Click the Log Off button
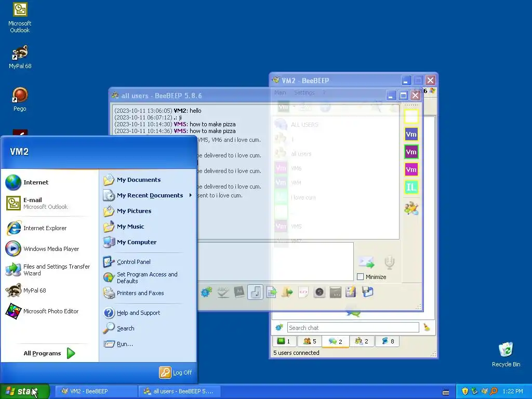 click(176, 373)
